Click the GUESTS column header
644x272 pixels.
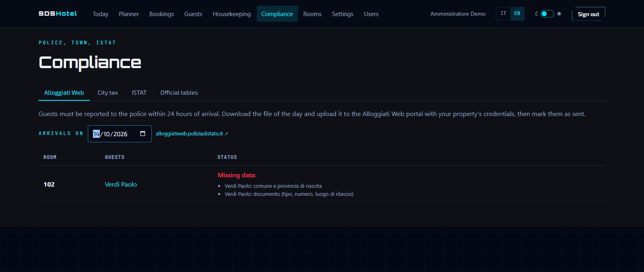(x=115, y=157)
